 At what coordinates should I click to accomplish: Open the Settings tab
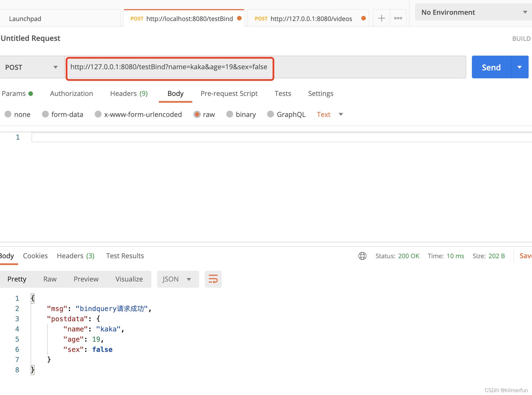[321, 93]
